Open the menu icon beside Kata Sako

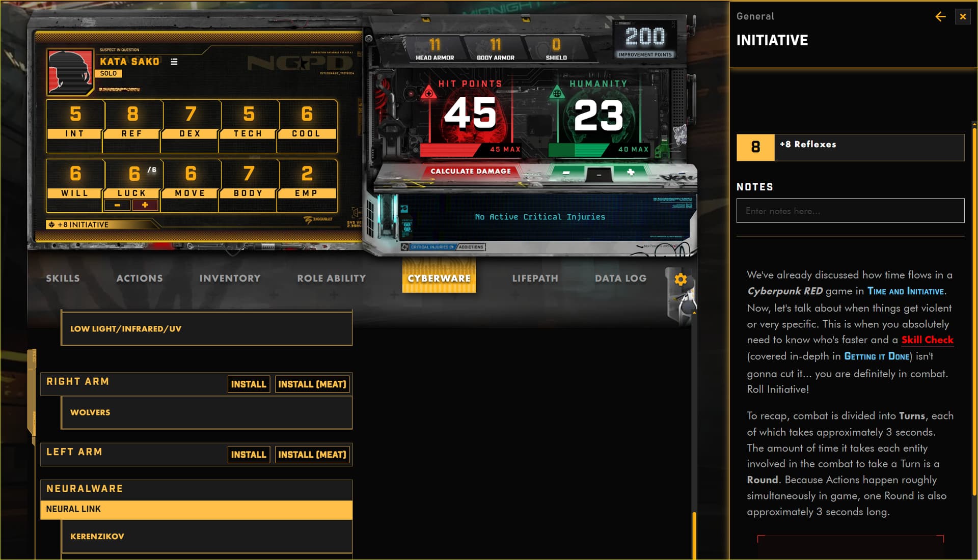174,62
